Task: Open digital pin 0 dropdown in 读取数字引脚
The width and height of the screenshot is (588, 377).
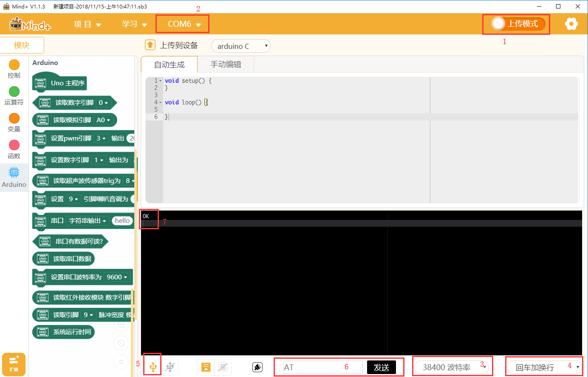Action: click(x=103, y=103)
